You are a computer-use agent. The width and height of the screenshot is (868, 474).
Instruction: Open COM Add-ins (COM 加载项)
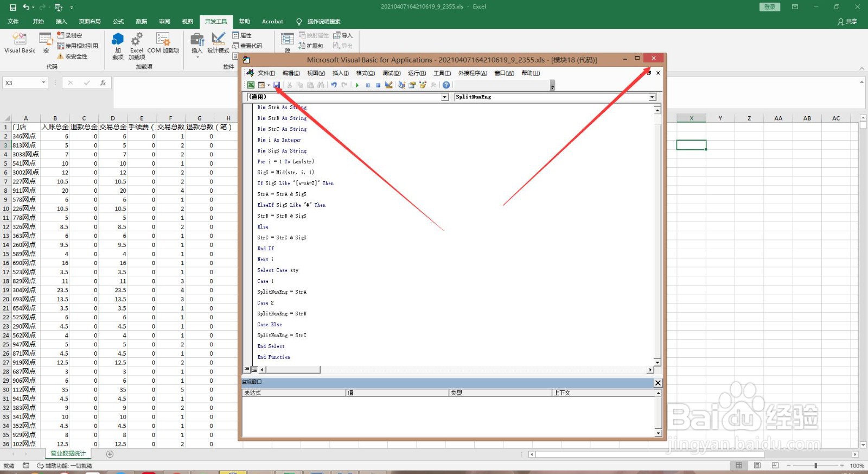163,43
